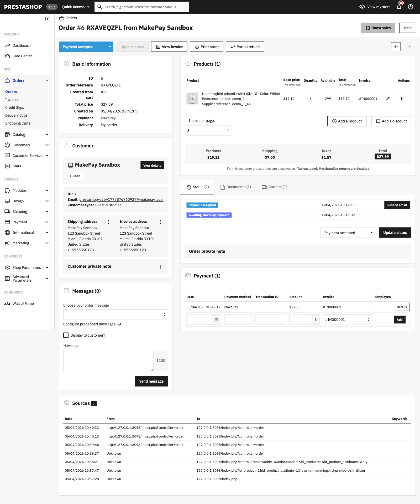Click the Partial refund button
The image size is (420, 504).
pyautogui.click(x=245, y=47)
